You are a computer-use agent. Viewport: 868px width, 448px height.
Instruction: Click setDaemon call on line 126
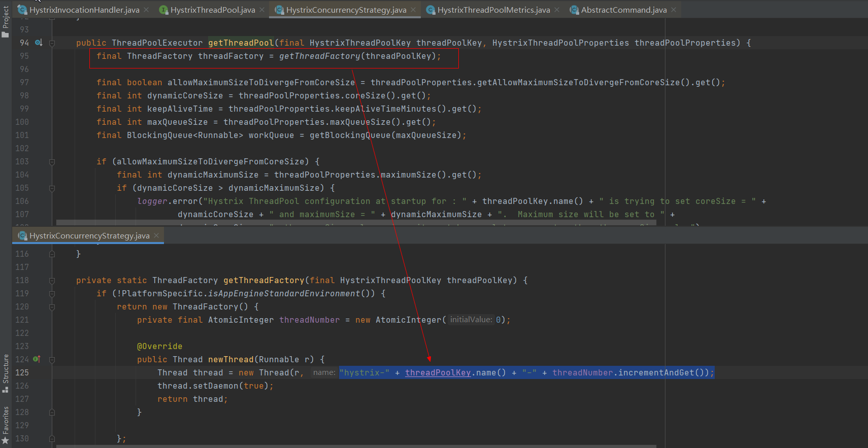point(216,386)
